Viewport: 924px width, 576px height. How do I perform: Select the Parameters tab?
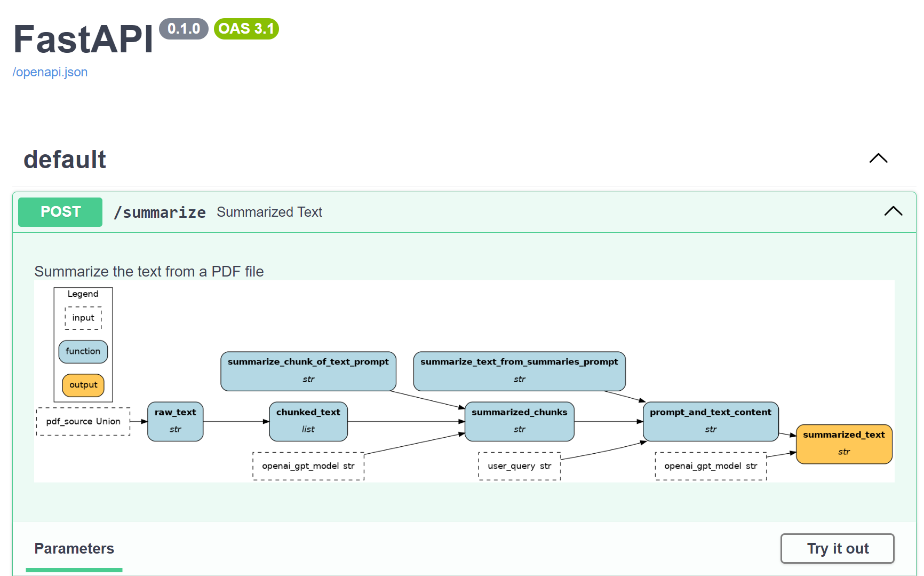click(74, 549)
